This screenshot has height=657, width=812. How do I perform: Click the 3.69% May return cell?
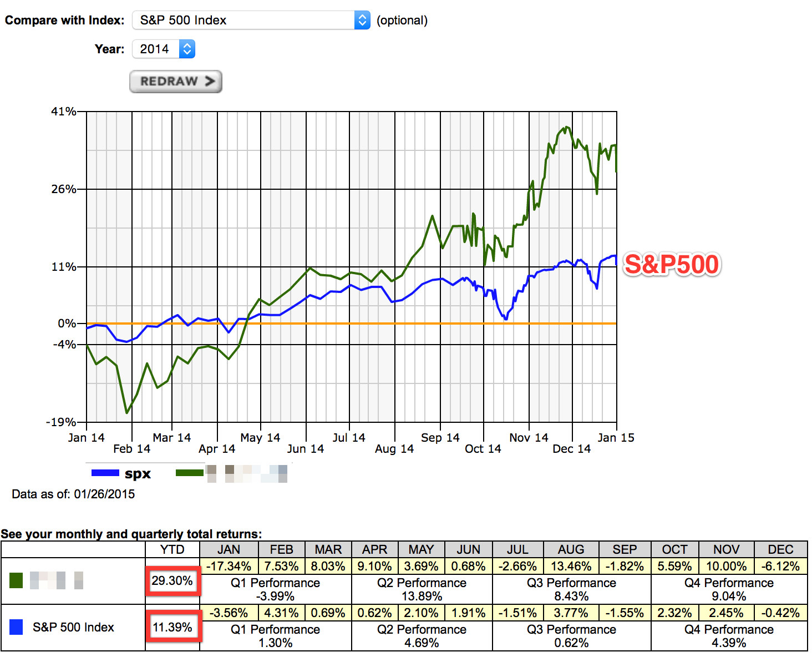422,567
